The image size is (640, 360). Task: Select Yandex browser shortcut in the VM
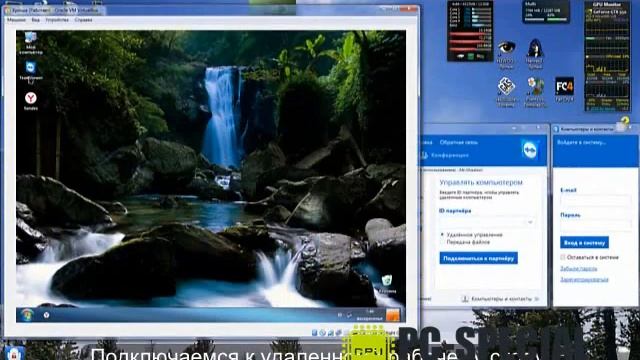point(31,101)
